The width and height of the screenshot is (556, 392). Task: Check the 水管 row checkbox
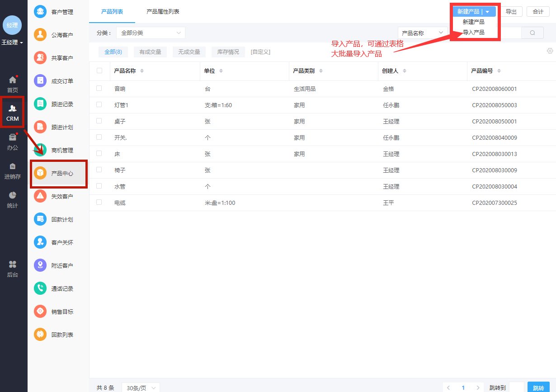(99, 186)
